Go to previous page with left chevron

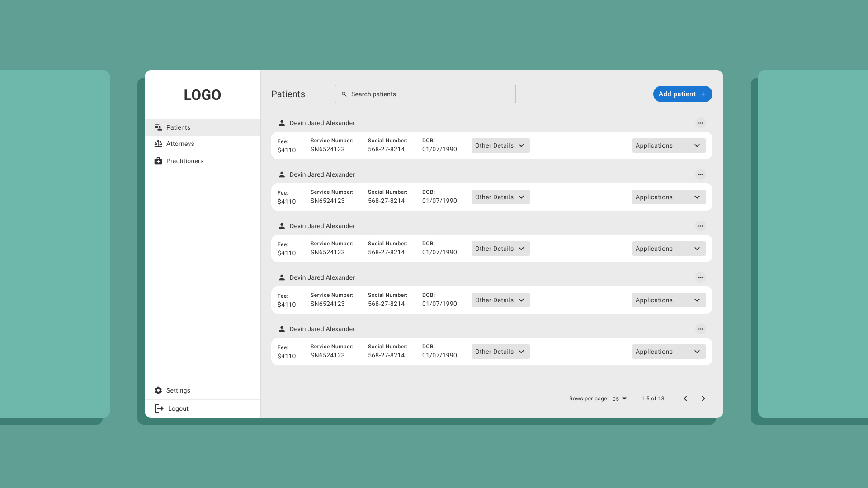tap(685, 399)
